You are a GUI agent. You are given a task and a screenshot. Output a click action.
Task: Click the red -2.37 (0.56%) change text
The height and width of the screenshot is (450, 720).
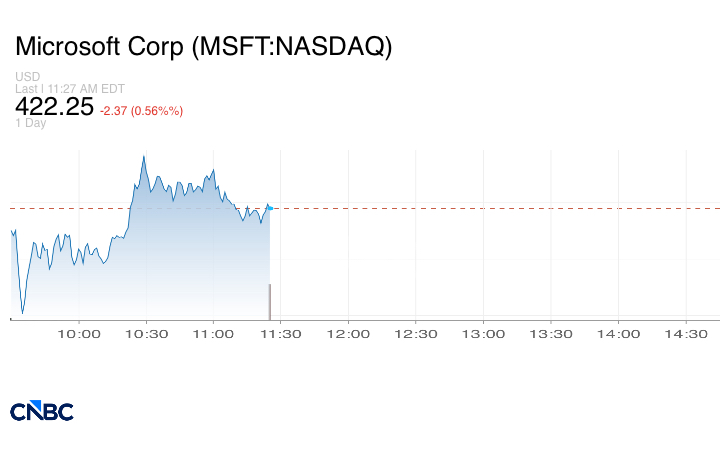141,110
